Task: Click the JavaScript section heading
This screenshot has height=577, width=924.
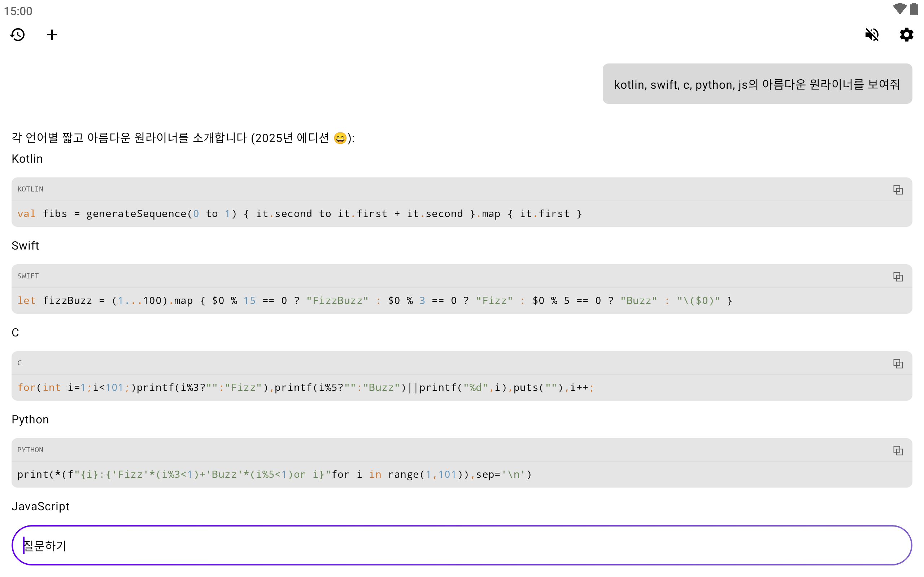Action: tap(40, 506)
